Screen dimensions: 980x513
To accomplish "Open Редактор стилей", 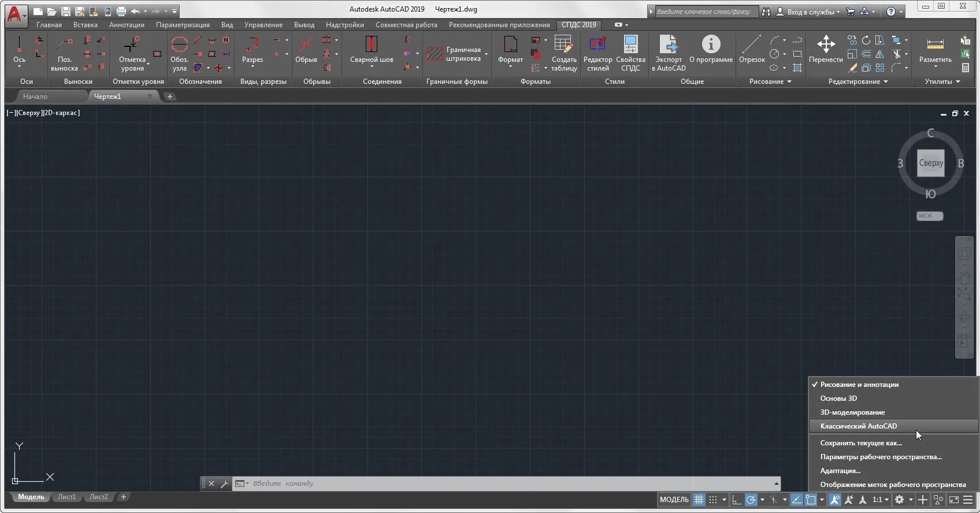I will tap(597, 53).
